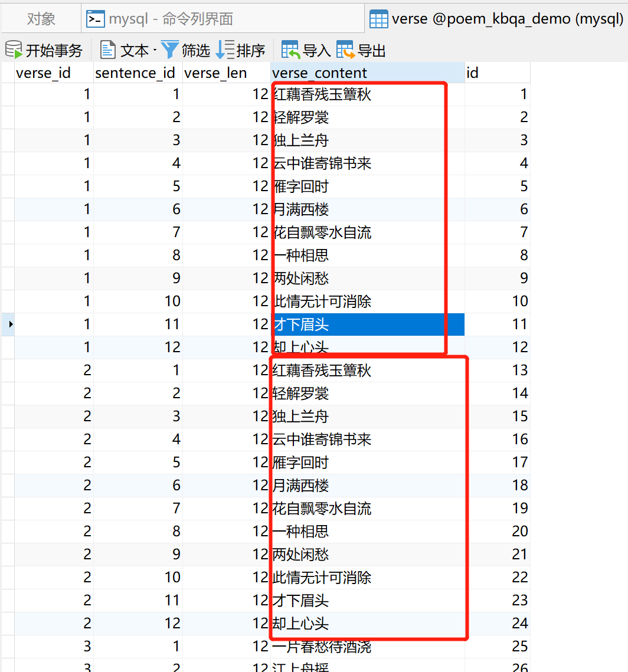Click the 导出 toolbar label
628x672 pixels.
point(371,50)
